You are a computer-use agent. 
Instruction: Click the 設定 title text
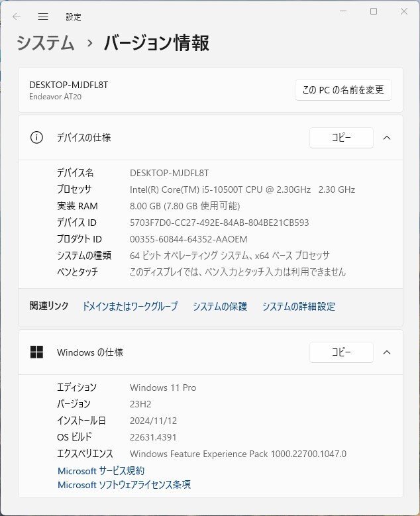(x=73, y=17)
